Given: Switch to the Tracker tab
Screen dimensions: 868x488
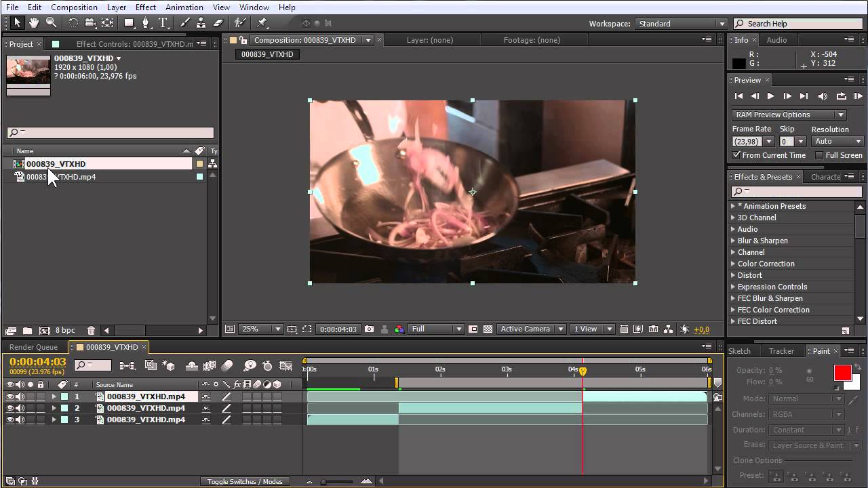Looking at the screenshot, I should tap(783, 351).
